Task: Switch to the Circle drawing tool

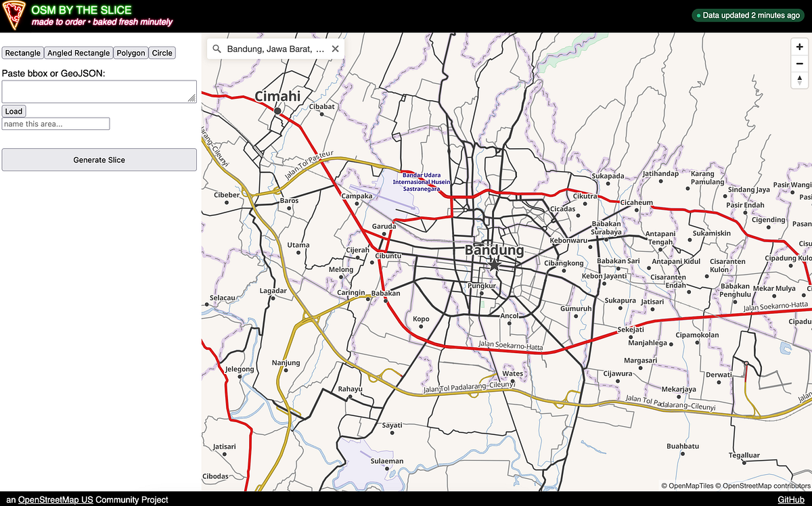Action: [162, 53]
